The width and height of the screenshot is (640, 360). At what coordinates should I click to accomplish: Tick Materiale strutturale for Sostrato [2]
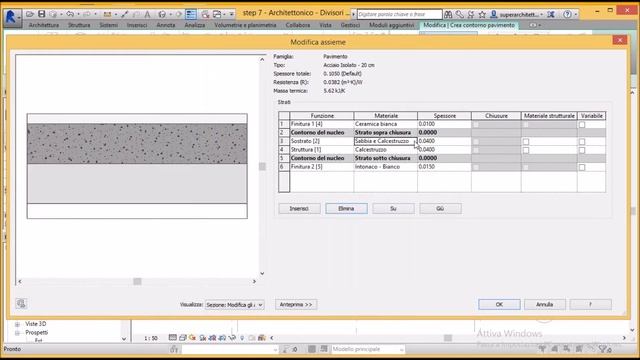526,142
